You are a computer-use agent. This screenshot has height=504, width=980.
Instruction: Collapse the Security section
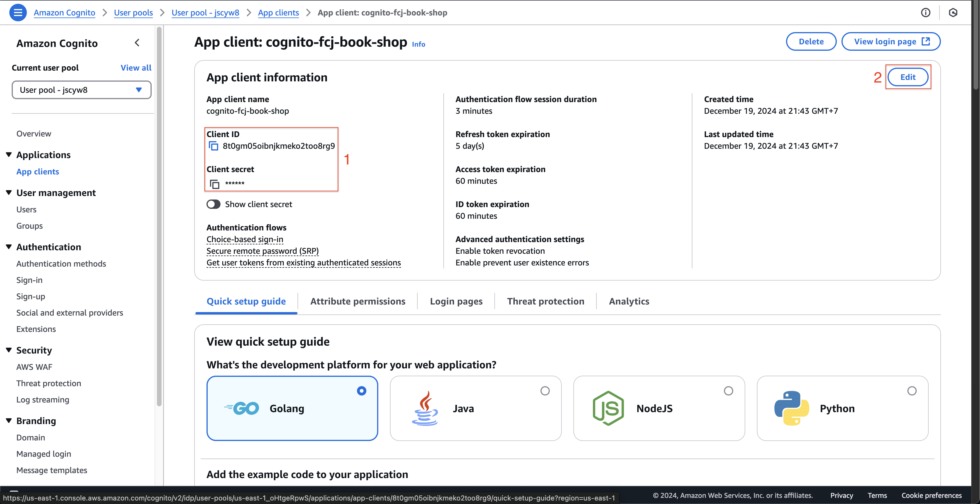click(x=9, y=350)
